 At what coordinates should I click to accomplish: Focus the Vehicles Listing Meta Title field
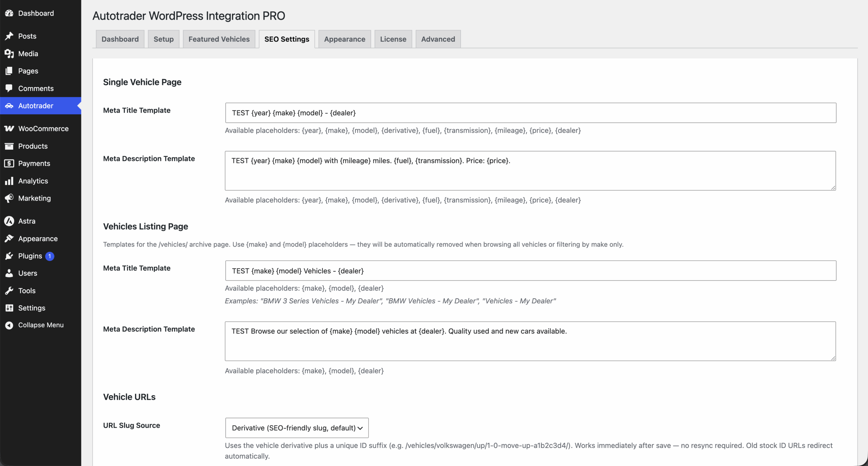(531, 271)
